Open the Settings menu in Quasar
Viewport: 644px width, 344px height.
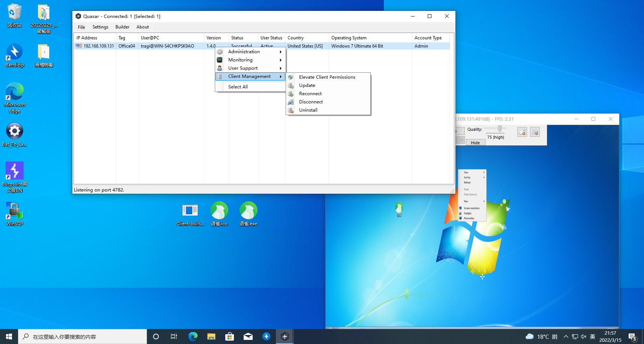click(x=100, y=27)
